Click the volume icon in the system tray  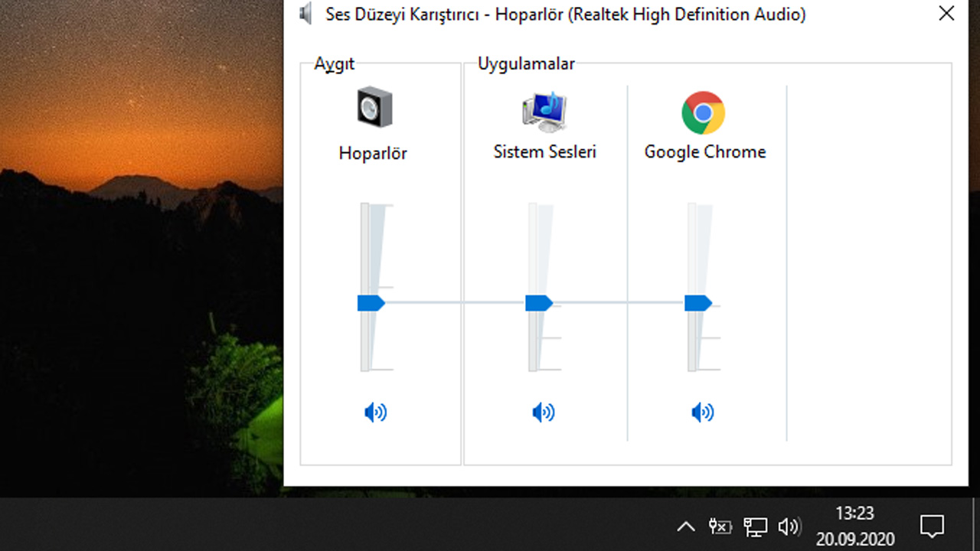pos(789,527)
